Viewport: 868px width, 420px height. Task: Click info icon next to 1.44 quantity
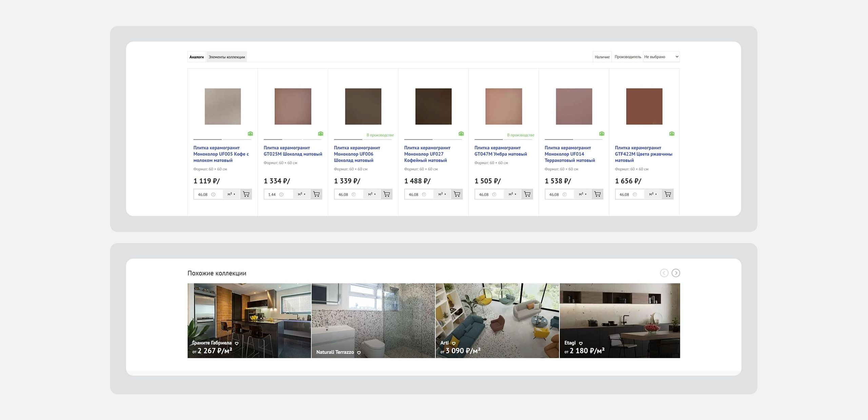tap(281, 195)
